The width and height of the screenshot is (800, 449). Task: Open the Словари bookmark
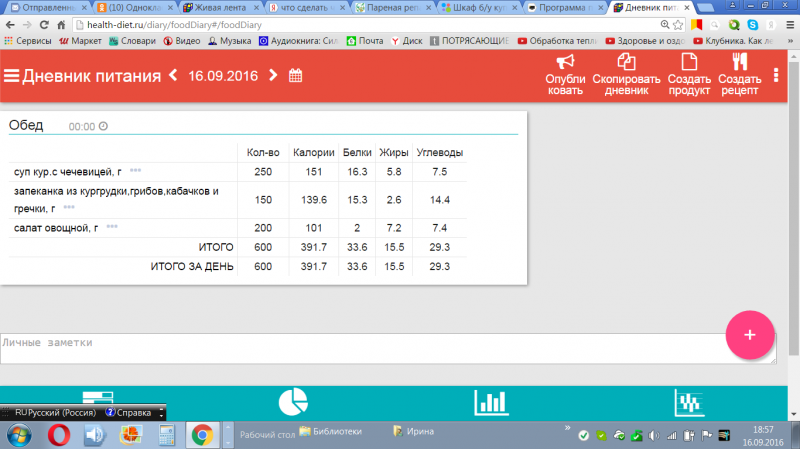(134, 41)
